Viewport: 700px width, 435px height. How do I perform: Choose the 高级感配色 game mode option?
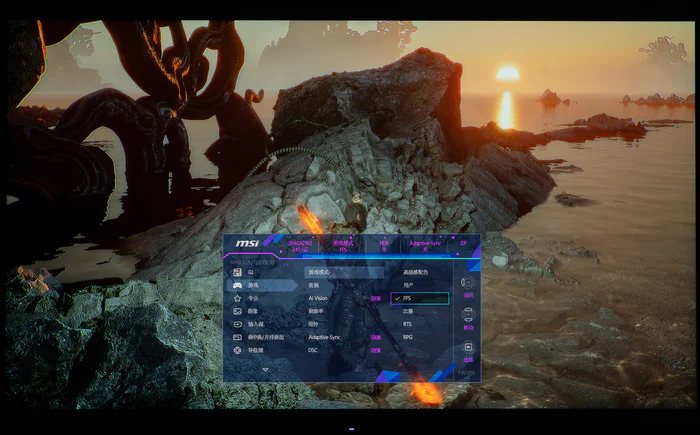click(x=416, y=272)
